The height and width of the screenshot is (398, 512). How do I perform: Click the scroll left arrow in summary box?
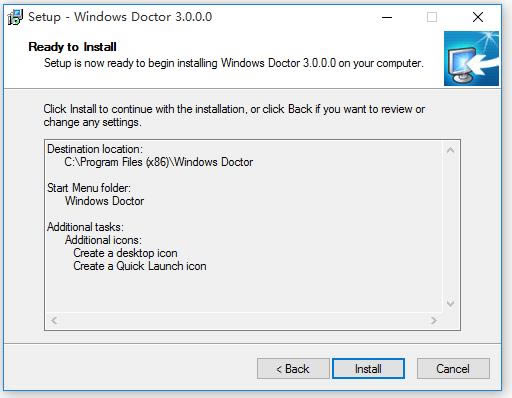54,321
